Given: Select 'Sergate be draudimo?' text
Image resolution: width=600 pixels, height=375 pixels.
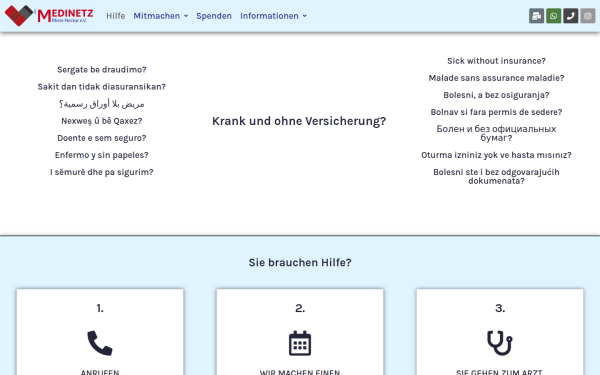Looking at the screenshot, I should pos(102,70).
